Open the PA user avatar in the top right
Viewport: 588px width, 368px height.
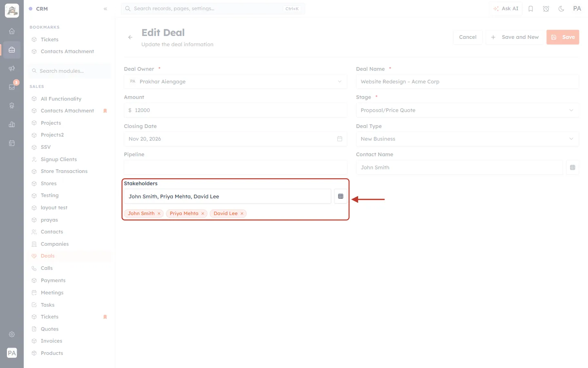[577, 9]
